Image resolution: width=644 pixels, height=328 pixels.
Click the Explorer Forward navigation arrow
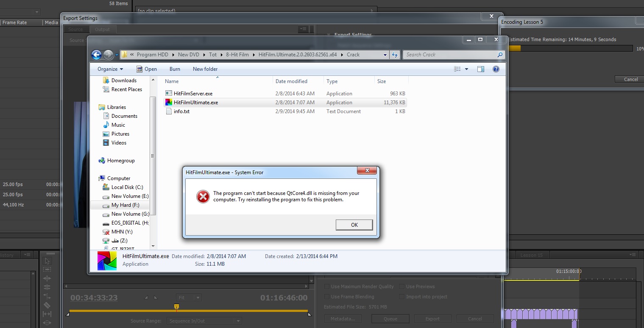(108, 55)
